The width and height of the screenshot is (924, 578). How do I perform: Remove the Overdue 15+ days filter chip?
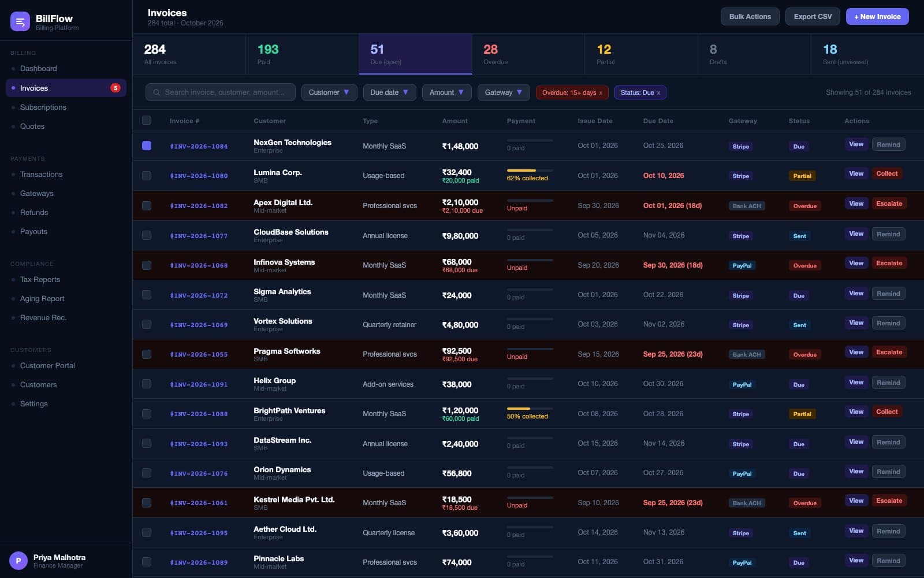coord(601,93)
